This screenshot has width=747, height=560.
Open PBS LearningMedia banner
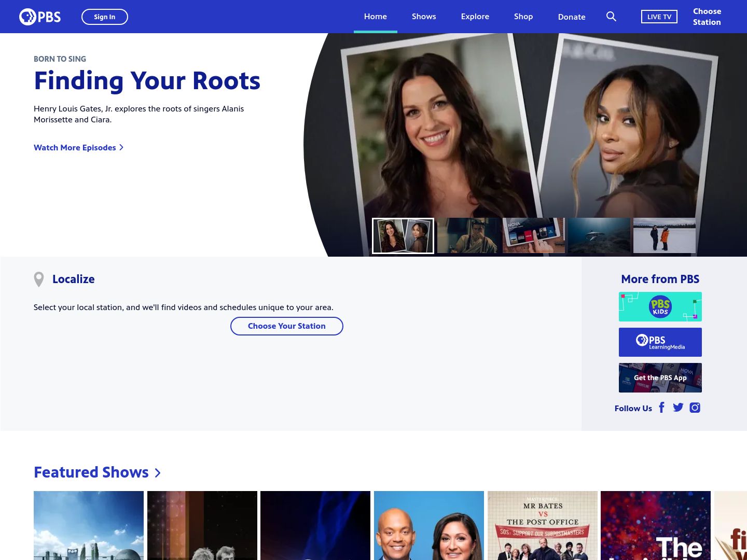(660, 342)
